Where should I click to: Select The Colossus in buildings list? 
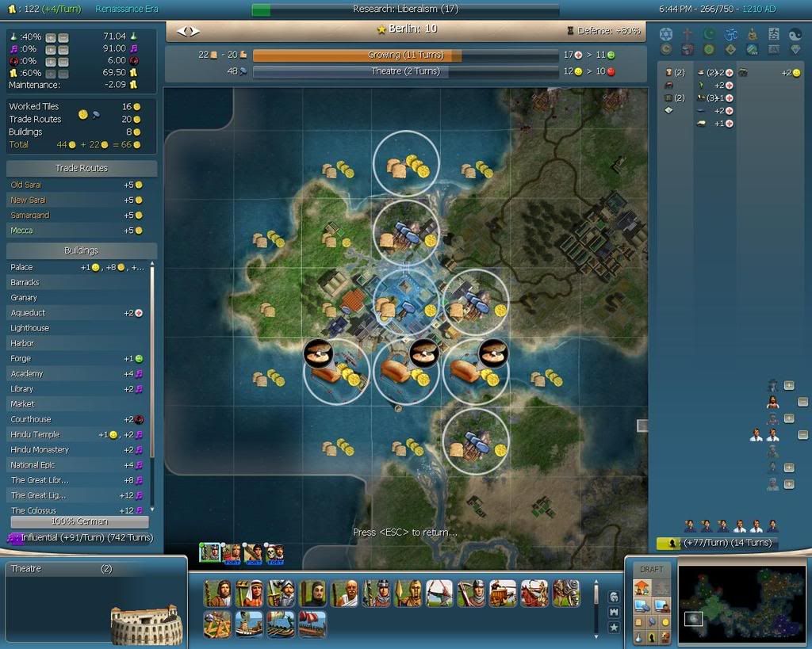pyautogui.click(x=78, y=510)
